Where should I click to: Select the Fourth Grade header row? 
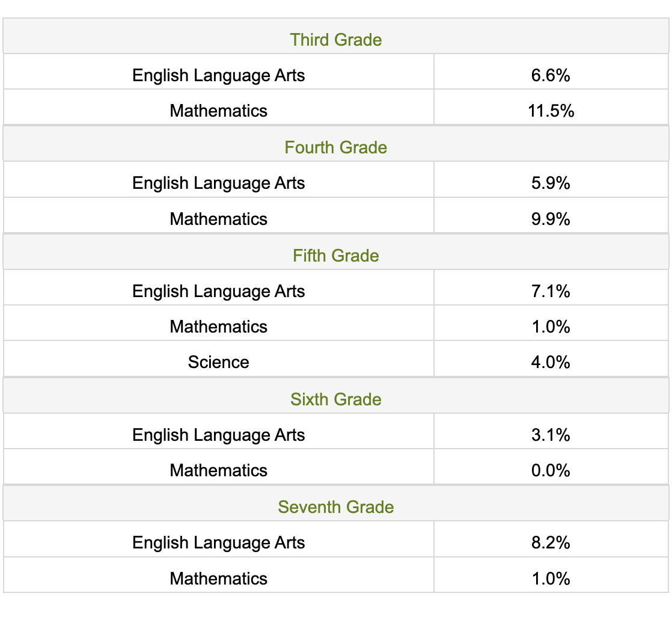(335, 147)
